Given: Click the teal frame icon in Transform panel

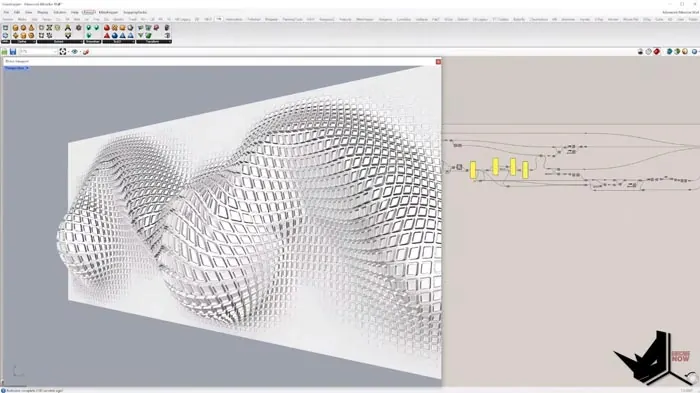Looking at the screenshot, I should pyautogui.click(x=148, y=28).
